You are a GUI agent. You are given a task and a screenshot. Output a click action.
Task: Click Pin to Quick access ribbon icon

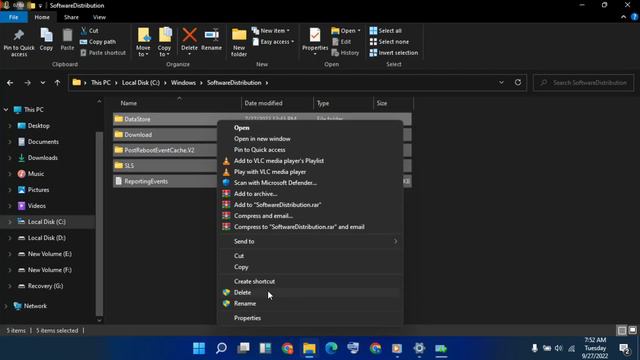19,42
